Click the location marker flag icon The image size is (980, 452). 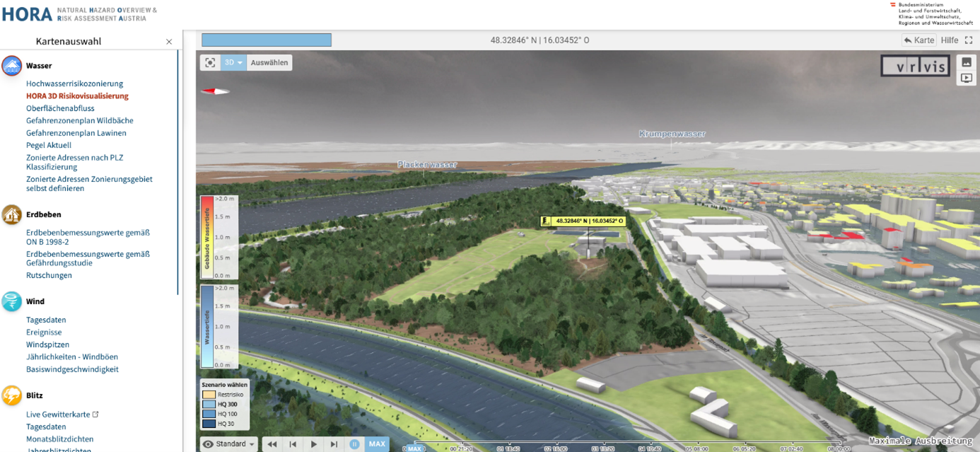point(545,221)
